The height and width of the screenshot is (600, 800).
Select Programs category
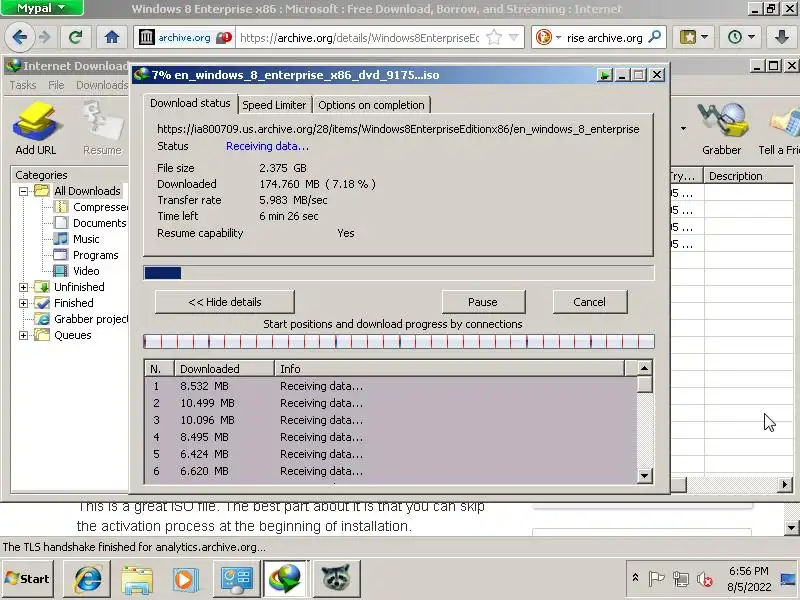pyautogui.click(x=95, y=255)
